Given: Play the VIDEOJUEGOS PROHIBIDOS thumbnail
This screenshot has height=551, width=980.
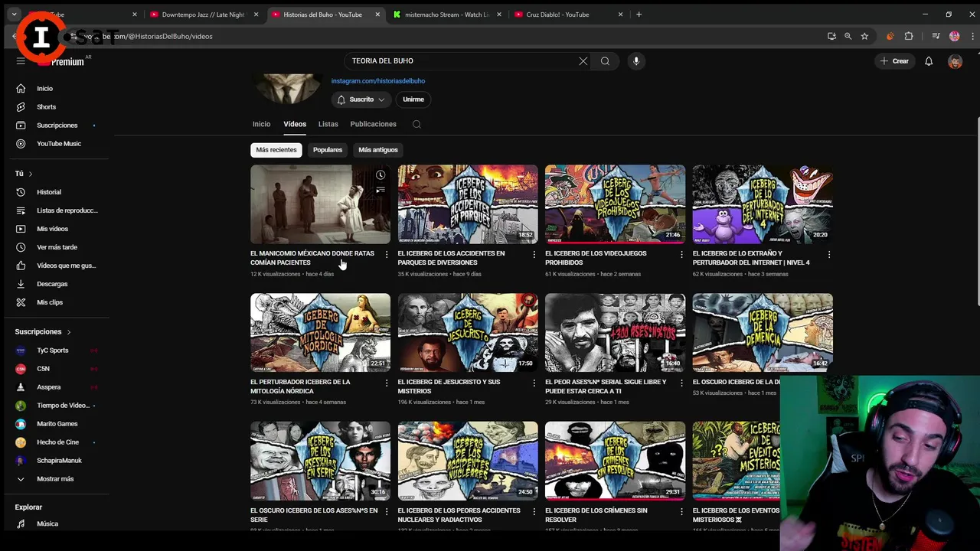Looking at the screenshot, I should tap(615, 204).
